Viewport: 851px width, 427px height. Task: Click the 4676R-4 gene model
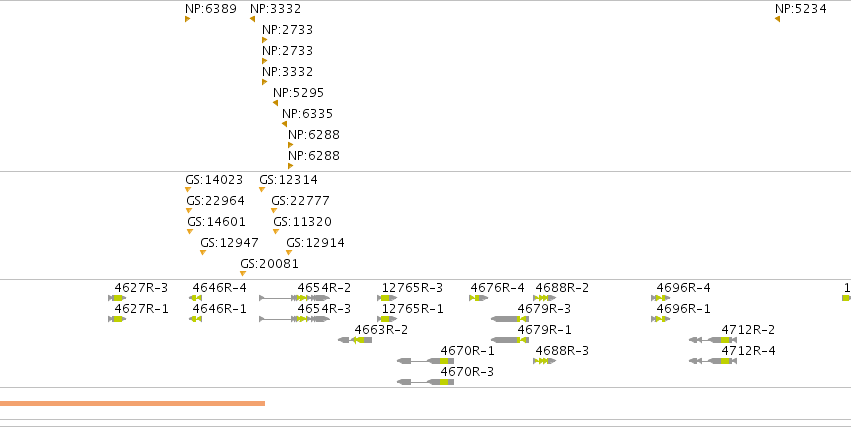click(478, 298)
